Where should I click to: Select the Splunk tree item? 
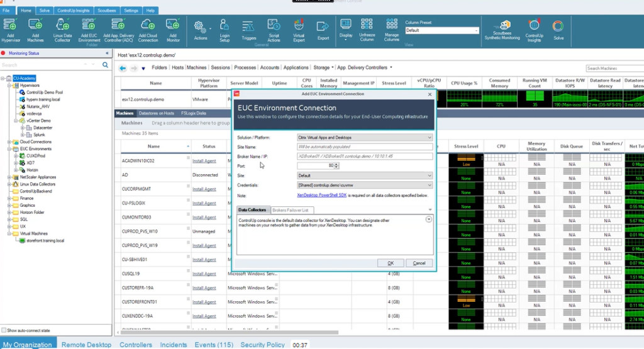coord(39,135)
